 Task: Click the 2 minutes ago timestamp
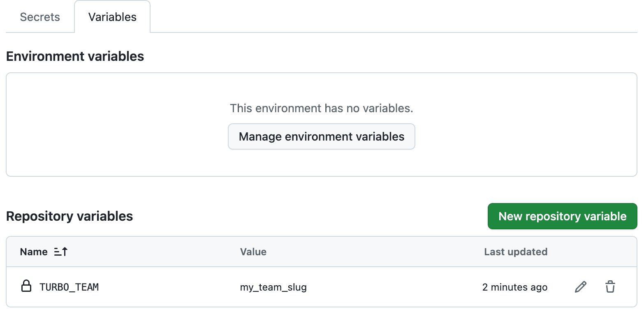(515, 287)
